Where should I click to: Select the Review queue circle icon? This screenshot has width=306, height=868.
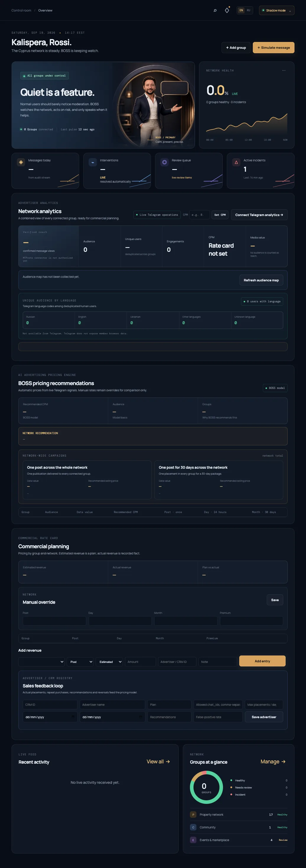point(164,162)
